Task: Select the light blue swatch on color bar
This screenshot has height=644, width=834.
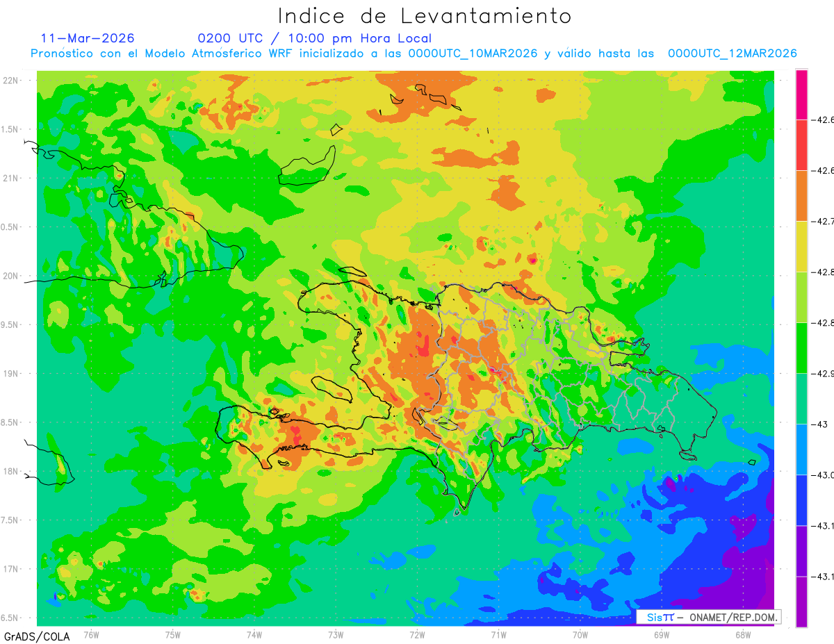Action: 801,449
